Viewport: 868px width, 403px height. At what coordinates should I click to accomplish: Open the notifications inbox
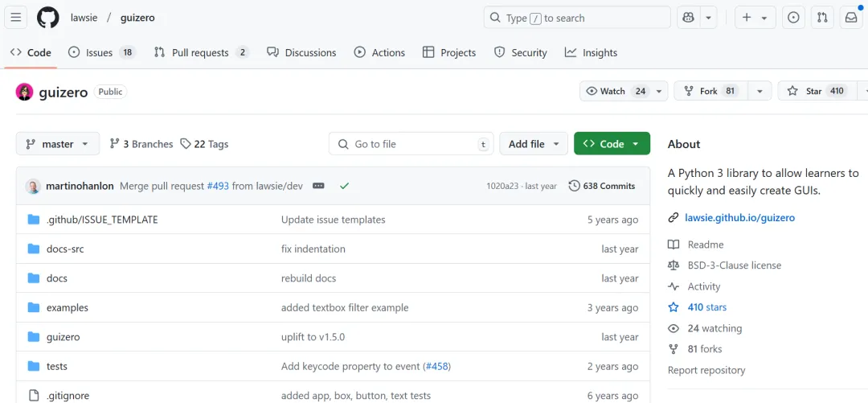851,18
